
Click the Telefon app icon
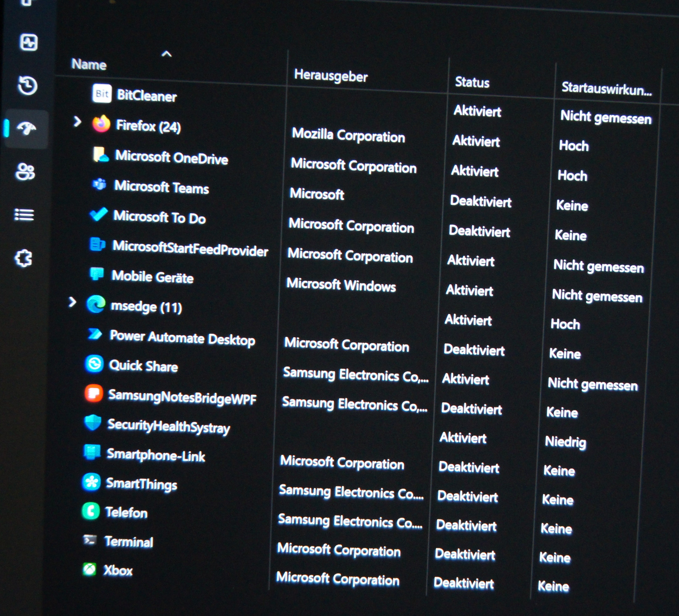coord(91,511)
